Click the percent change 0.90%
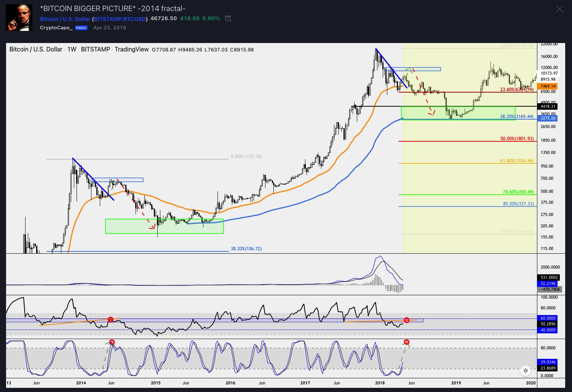This screenshot has width=572, height=392. tap(211, 18)
